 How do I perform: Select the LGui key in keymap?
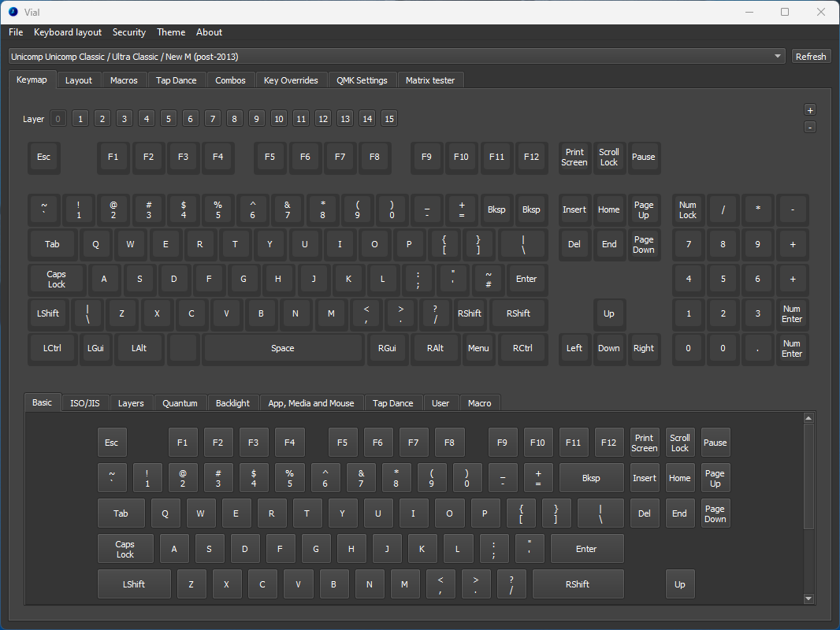(95, 348)
